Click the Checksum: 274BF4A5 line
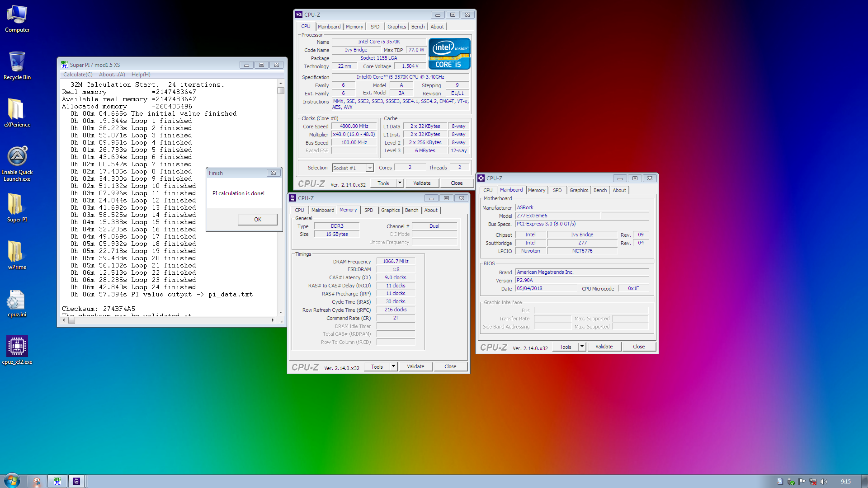This screenshot has height=488, width=868. (x=99, y=309)
